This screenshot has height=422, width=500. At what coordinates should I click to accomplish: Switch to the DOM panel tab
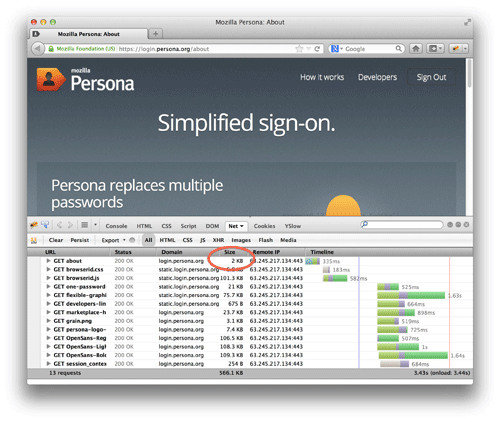point(212,226)
